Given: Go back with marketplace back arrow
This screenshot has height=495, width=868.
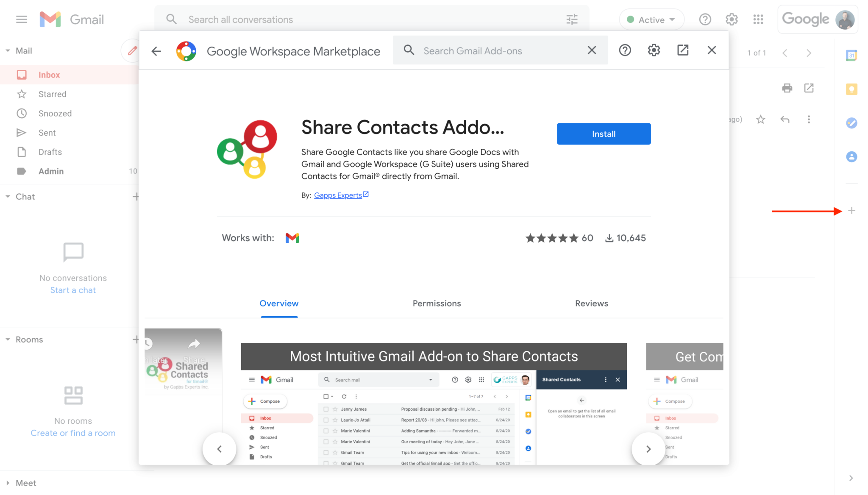Looking at the screenshot, I should coord(156,51).
